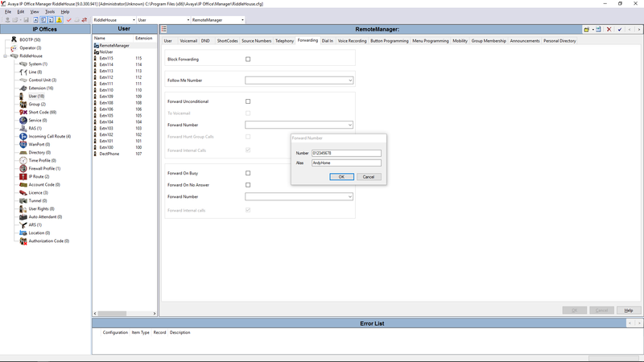The height and width of the screenshot is (362, 644).
Task: Click the red arrows connection icon in toolbar
Action: [x=85, y=19]
